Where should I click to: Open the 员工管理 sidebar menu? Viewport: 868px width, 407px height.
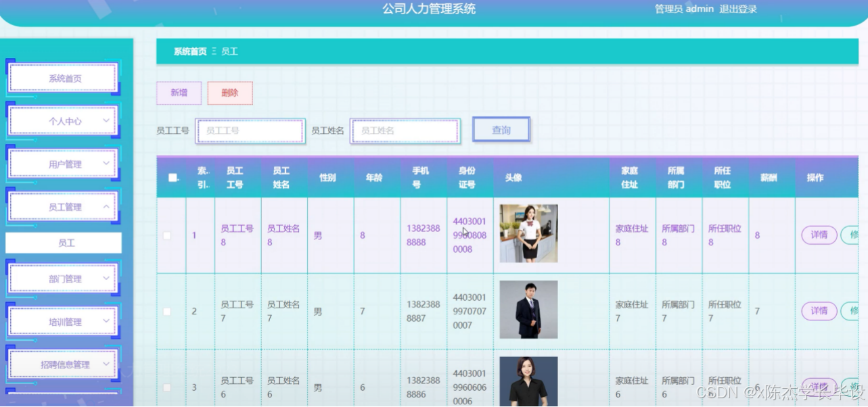(x=64, y=207)
